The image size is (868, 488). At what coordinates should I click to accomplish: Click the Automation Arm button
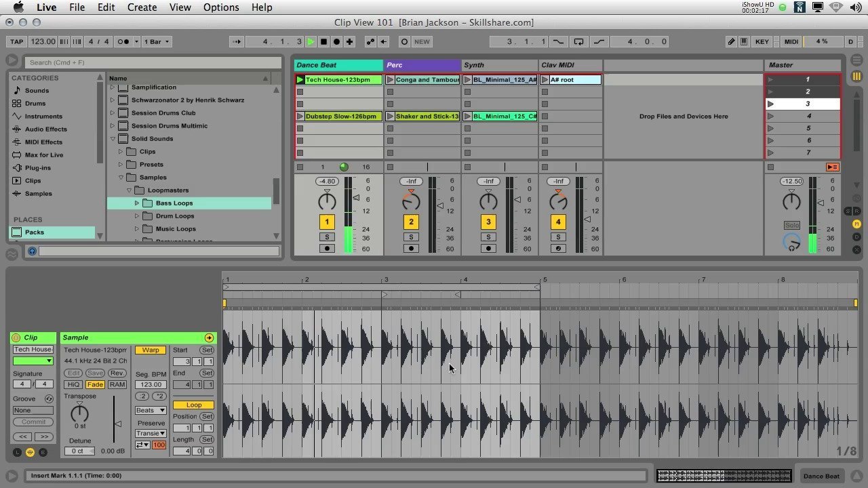[x=370, y=41]
